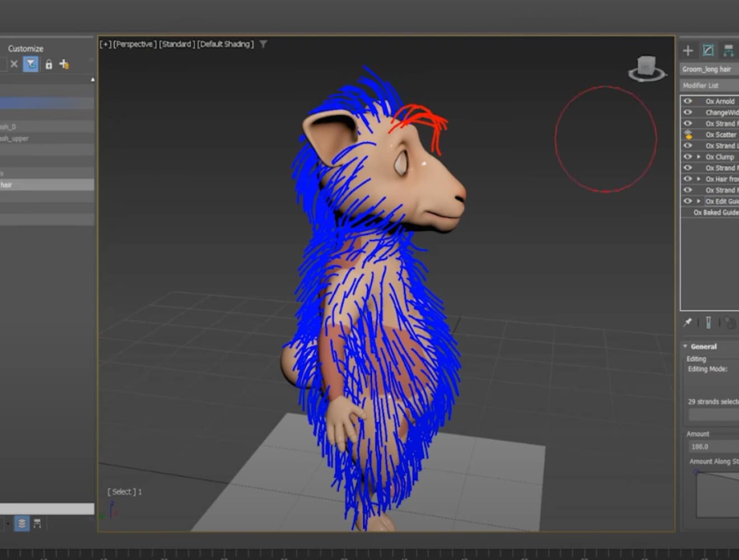Toggle the Ox Scatter modifier lightbulb eye

pyautogui.click(x=688, y=134)
